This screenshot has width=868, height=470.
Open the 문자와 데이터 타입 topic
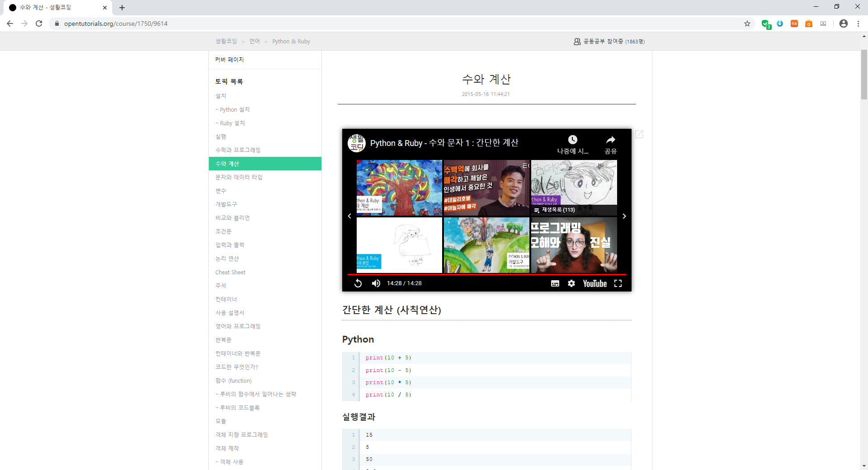239,177
